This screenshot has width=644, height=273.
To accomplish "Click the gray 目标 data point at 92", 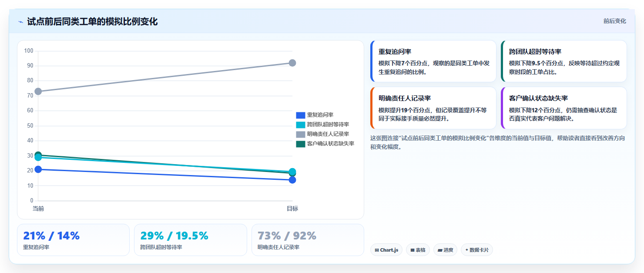I will (292, 63).
